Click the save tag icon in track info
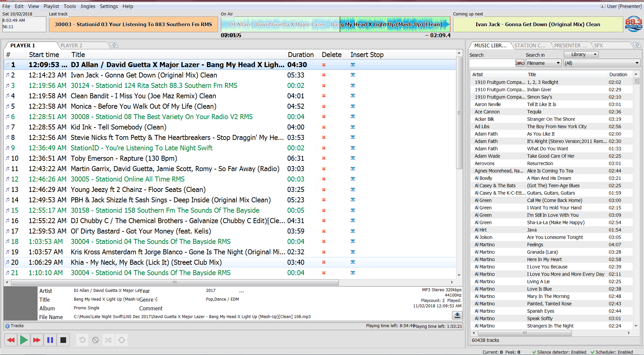The height and width of the screenshot is (355, 644). [x=457, y=315]
